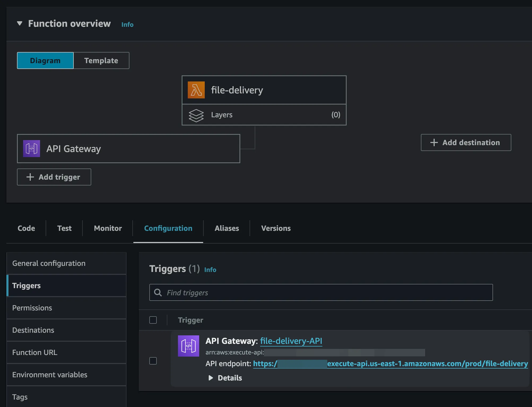Toggle the select-all triggers checkbox

coord(153,320)
